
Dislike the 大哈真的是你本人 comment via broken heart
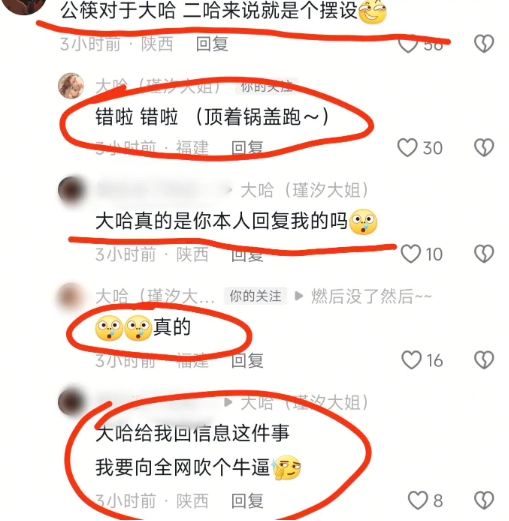click(x=484, y=254)
